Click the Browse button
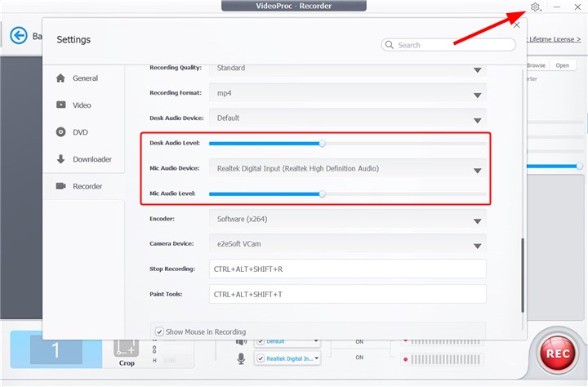Screen dimensions: 588x387 (x=537, y=65)
